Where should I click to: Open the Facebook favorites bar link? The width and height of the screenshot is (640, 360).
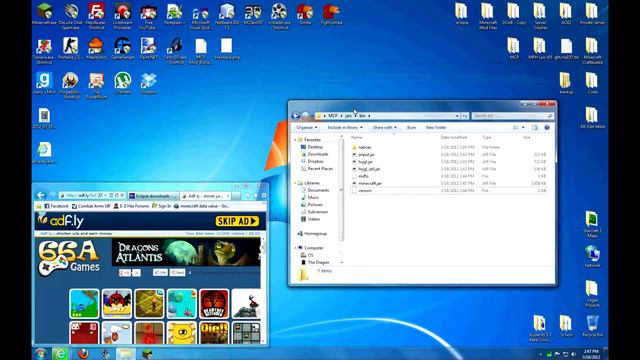pos(56,206)
